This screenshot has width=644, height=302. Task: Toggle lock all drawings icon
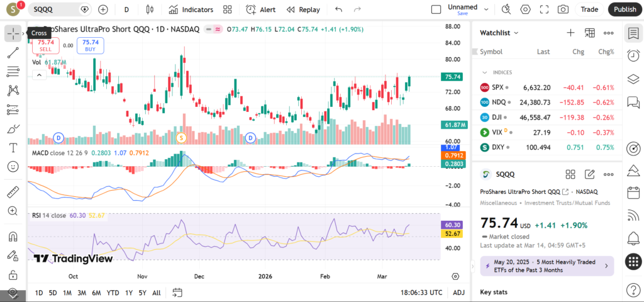(x=13, y=275)
